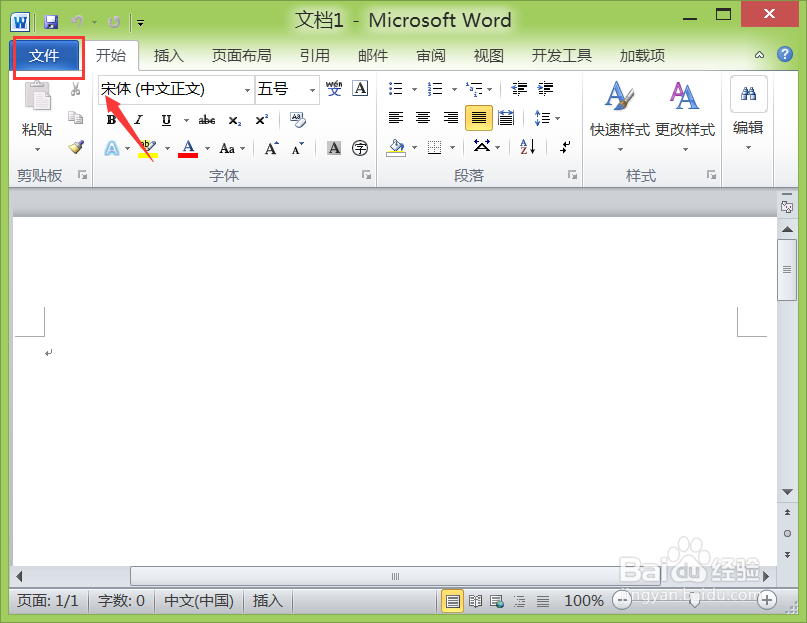
Task: Click the Asian layout icon
Action: 482,147
